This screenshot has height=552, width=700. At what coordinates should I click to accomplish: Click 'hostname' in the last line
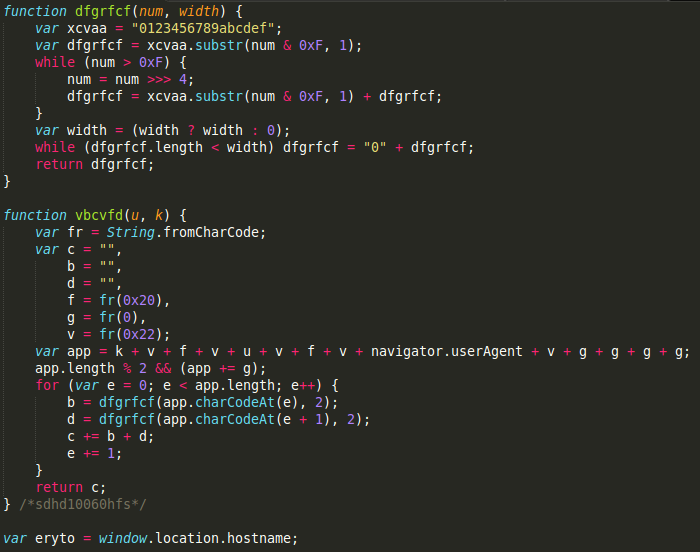tap(258, 538)
